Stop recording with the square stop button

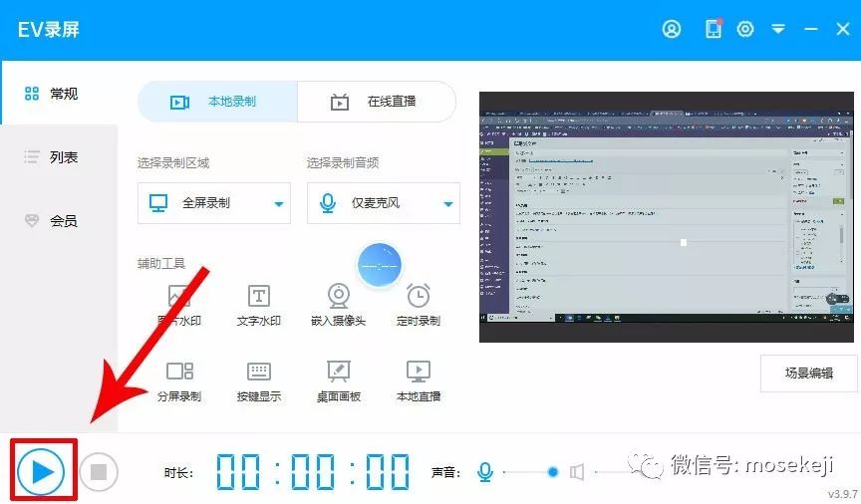pos(99,471)
